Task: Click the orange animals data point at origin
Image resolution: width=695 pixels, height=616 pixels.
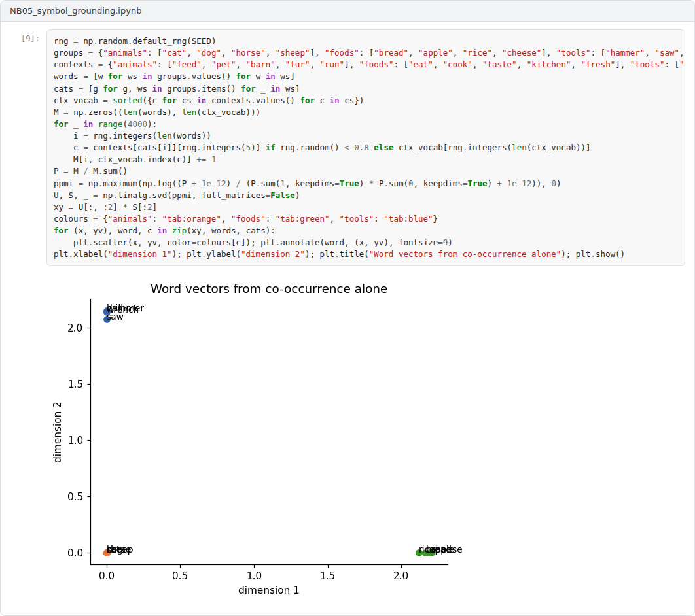Action: pos(107,553)
